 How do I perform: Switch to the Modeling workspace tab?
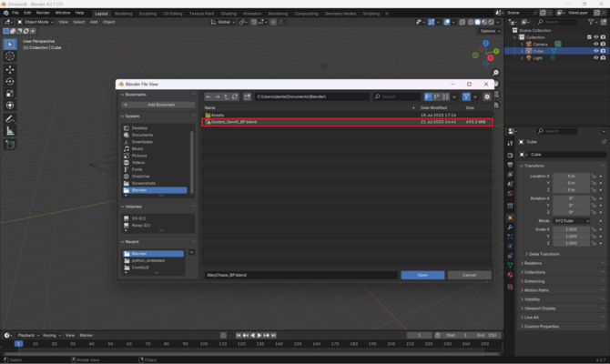[x=123, y=14]
